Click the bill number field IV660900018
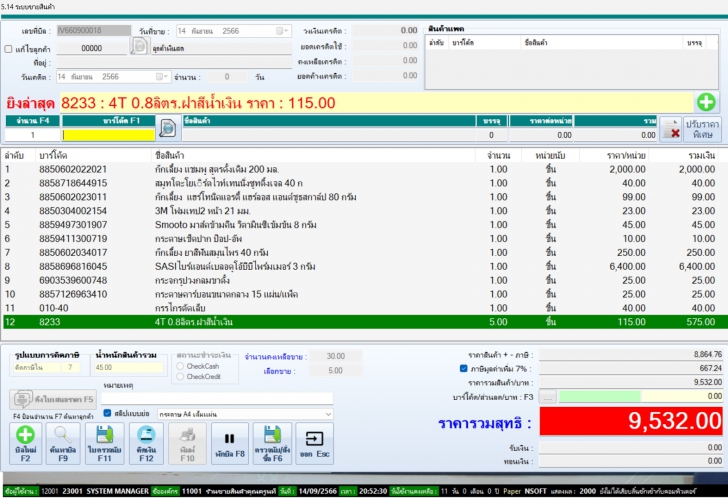Screen dimensions: 728x500 coord(94,31)
